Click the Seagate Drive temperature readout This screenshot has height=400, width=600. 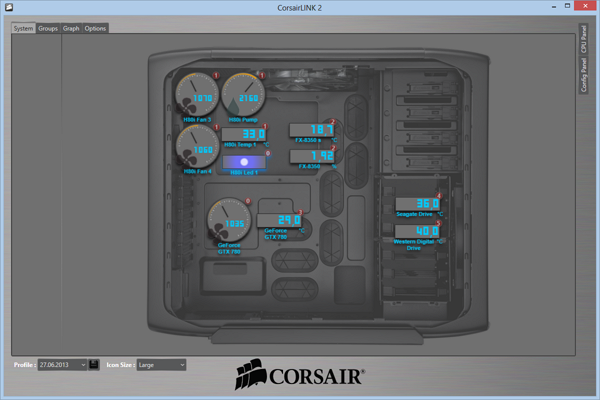[x=417, y=204]
